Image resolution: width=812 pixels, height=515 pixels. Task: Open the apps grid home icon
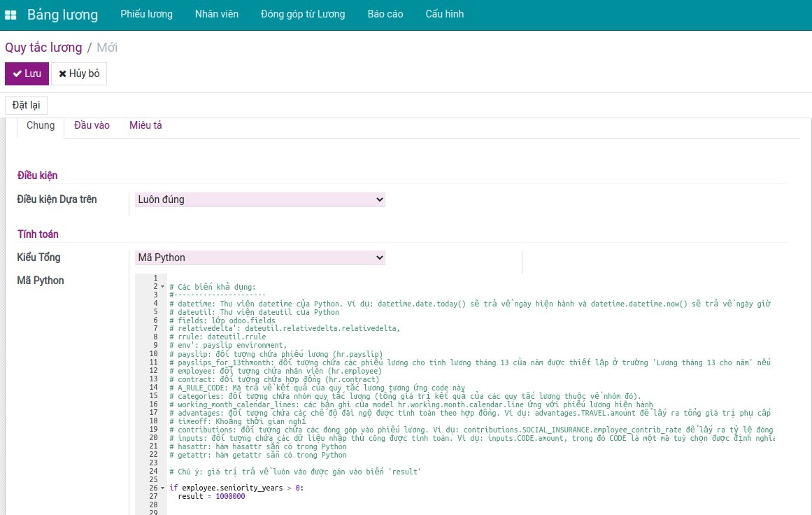pyautogui.click(x=10, y=15)
